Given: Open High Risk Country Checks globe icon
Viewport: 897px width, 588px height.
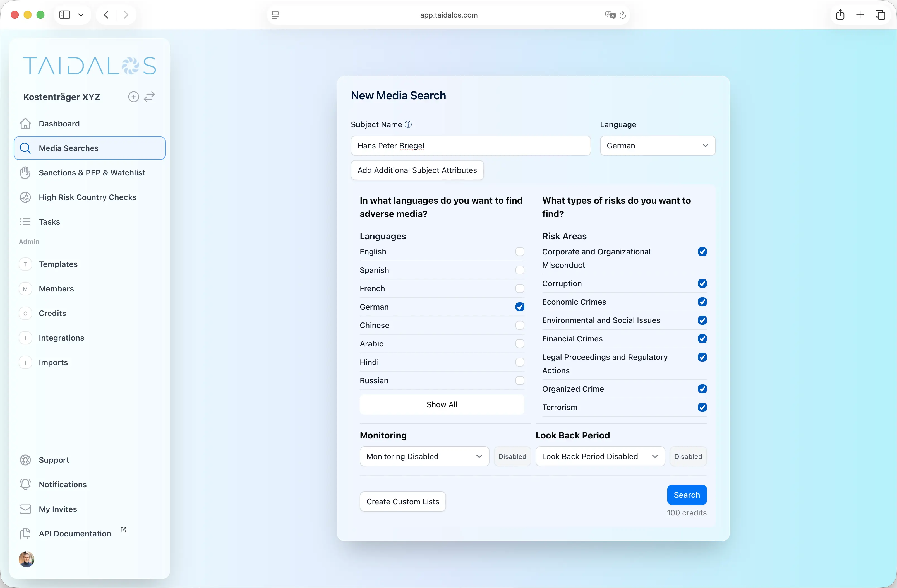Looking at the screenshot, I should pyautogui.click(x=25, y=197).
